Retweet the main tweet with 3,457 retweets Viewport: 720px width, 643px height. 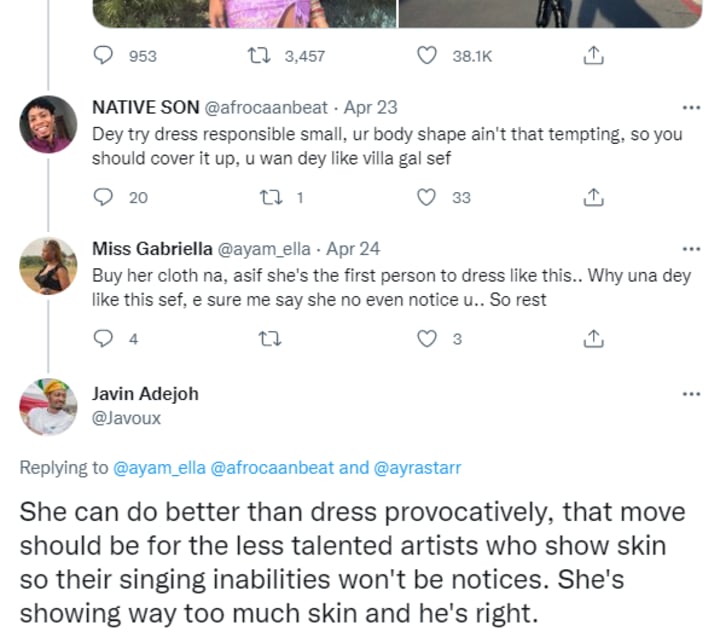[x=270, y=56]
